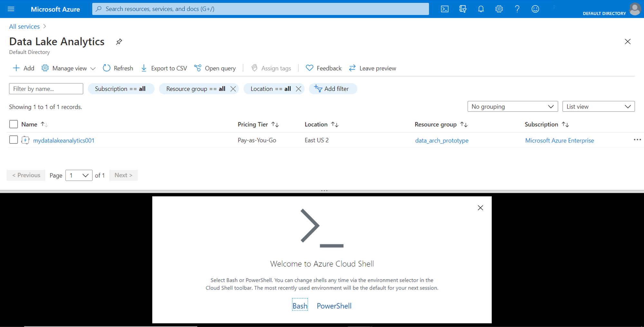Open the Help question mark

pos(517,9)
